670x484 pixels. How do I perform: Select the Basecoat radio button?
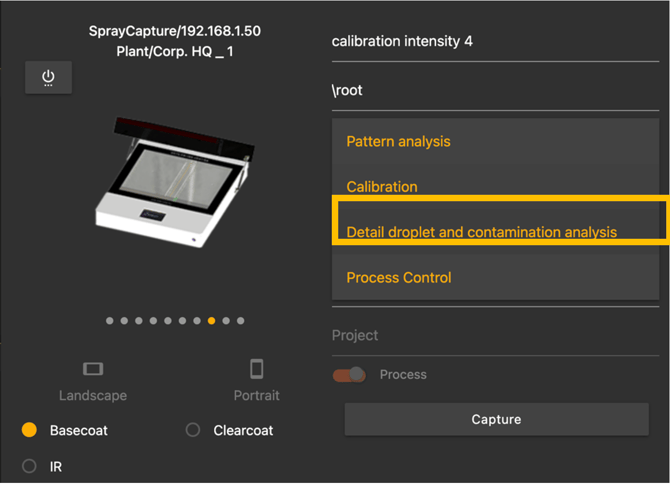pyautogui.click(x=30, y=430)
